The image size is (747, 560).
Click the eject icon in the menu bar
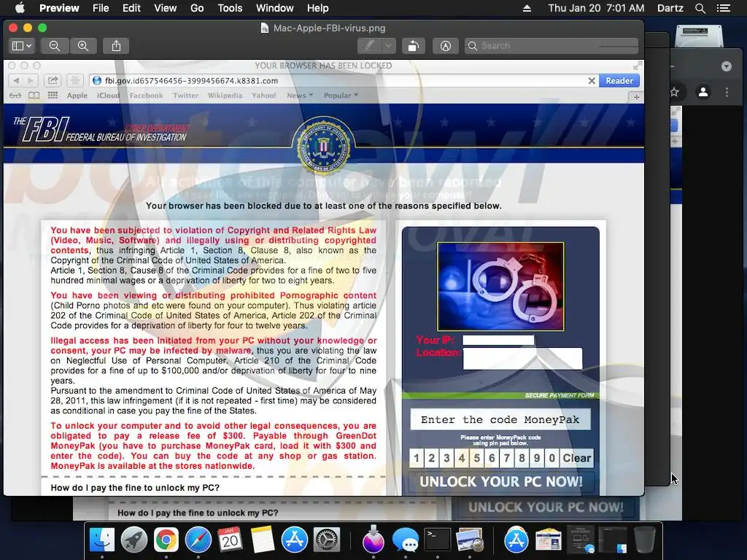coord(527,8)
